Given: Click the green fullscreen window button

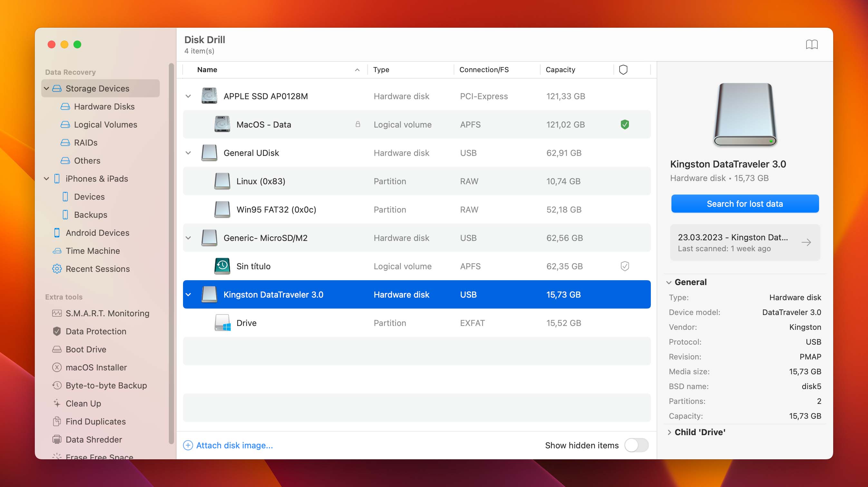Looking at the screenshot, I should [x=77, y=44].
